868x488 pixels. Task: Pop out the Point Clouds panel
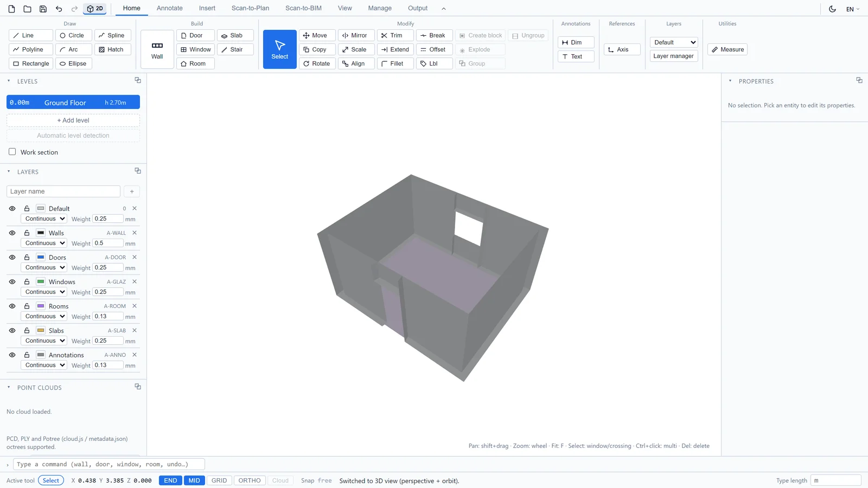click(x=138, y=387)
